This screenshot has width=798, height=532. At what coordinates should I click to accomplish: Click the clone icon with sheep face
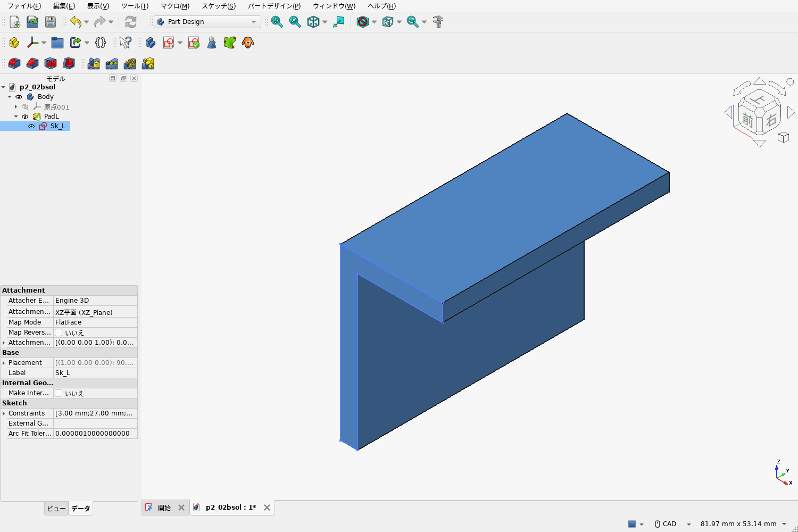click(x=248, y=43)
